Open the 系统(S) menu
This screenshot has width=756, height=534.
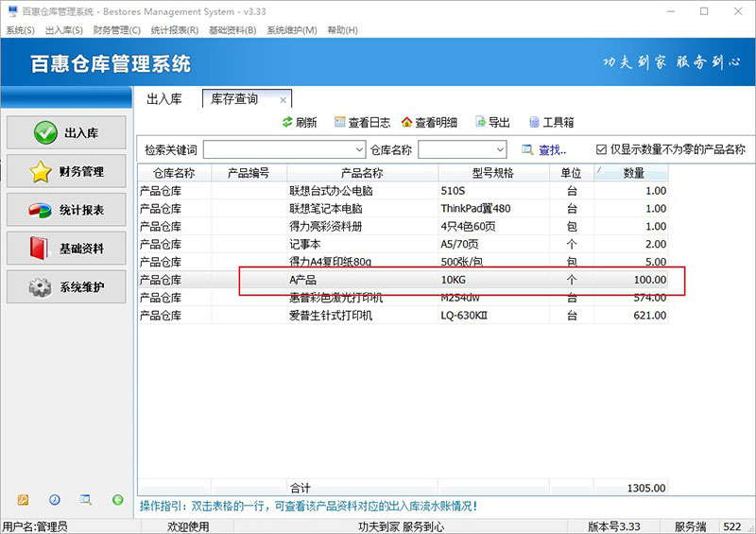[x=20, y=30]
